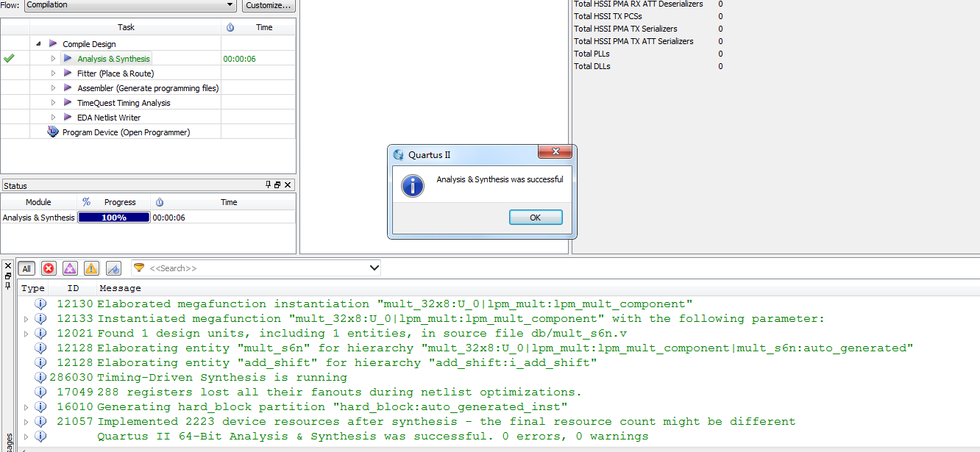The width and height of the screenshot is (980, 452).
Task: Click OK in the Quartus II dialog
Action: click(x=536, y=217)
